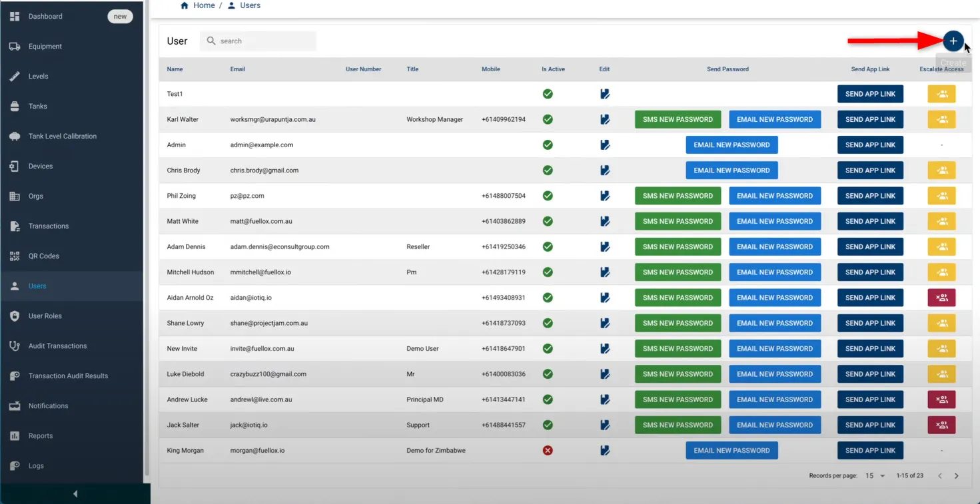Send SMS password to Matt White
This screenshot has width=980, height=504.
coord(678,221)
